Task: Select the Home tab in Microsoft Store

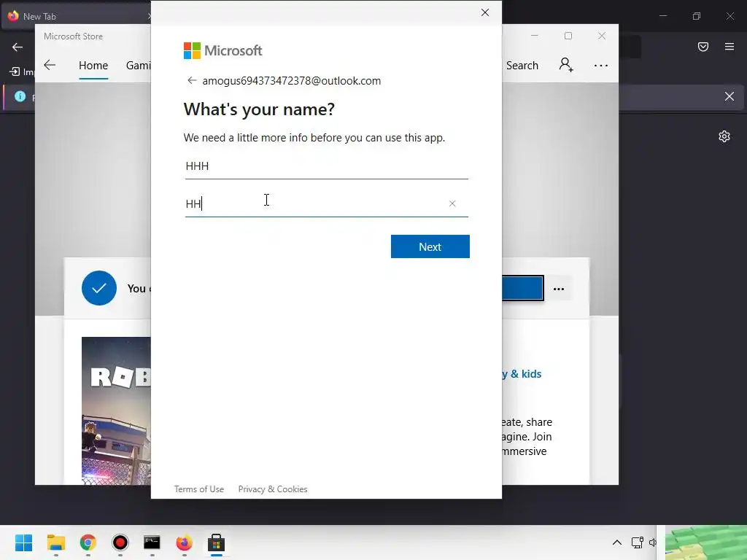Action: coord(93,65)
